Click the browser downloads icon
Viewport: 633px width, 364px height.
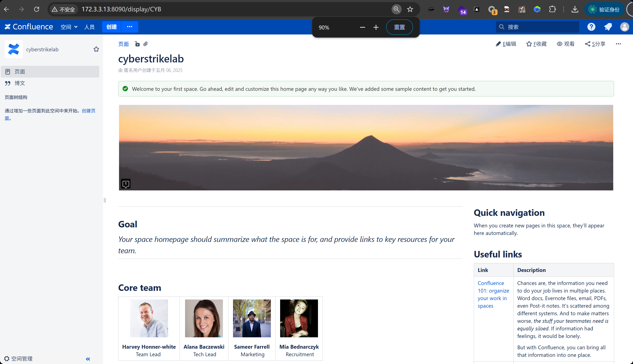[x=575, y=9]
